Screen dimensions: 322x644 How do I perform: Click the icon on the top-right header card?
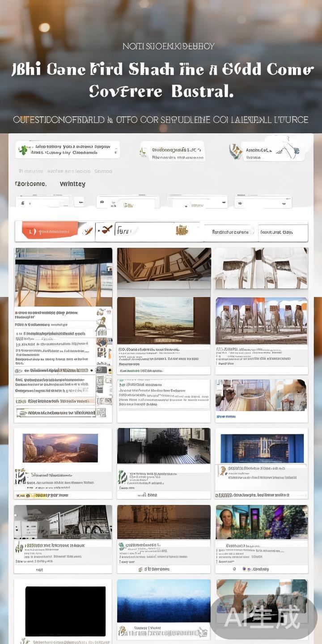point(236,151)
